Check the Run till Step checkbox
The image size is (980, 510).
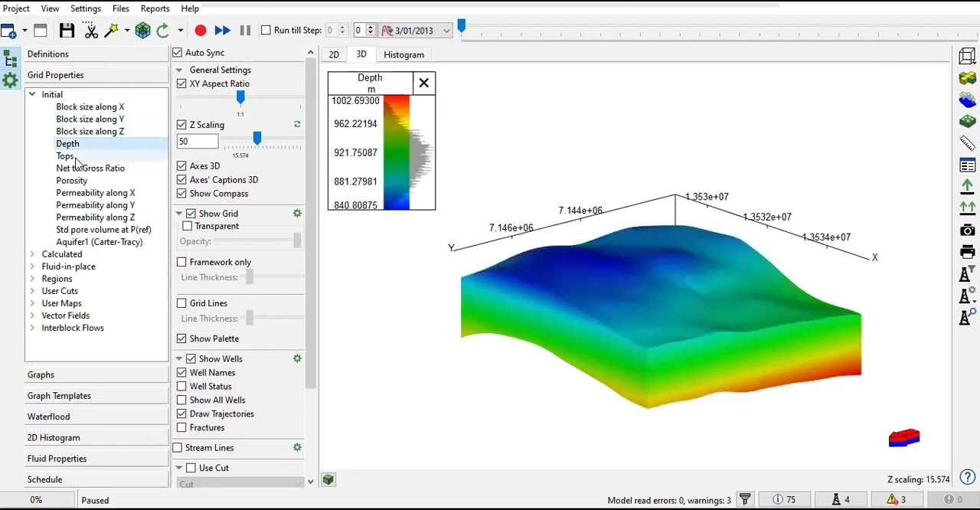coord(266,31)
